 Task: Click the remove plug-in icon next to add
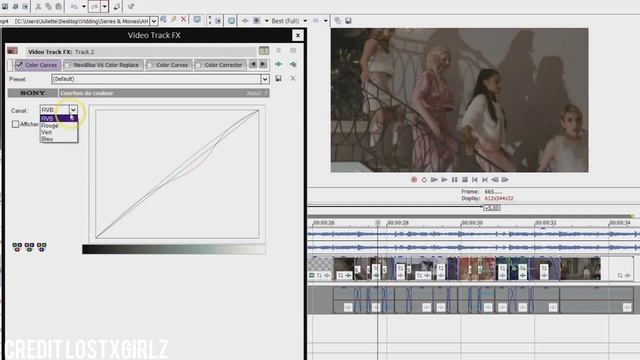[293, 64]
